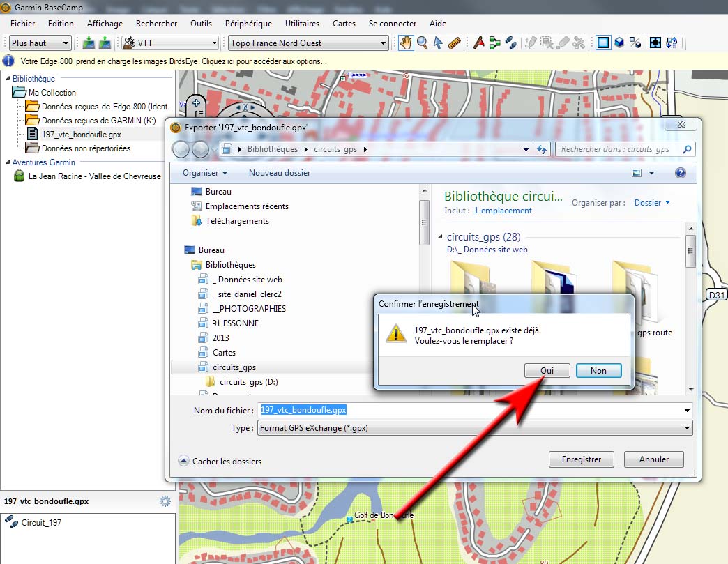Click the Enregistrer button

point(582,459)
